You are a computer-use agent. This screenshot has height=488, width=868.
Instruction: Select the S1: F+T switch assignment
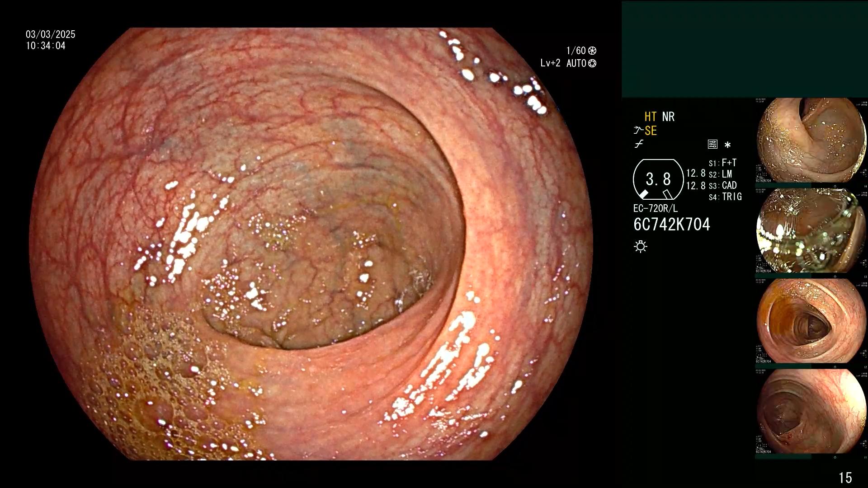[x=723, y=163]
